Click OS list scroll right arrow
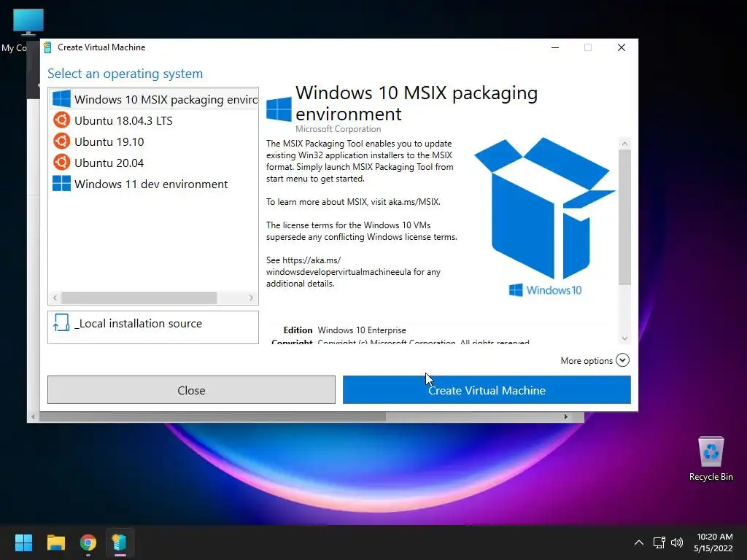Screen dimensions: 747x560 (x=251, y=297)
